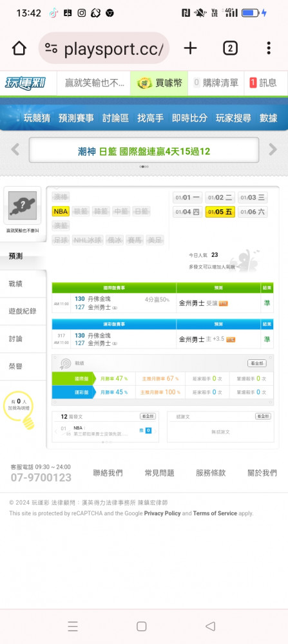The height and width of the screenshot is (644, 288).
Task: Show the previous banner with left arrow
Action: pos(15,149)
